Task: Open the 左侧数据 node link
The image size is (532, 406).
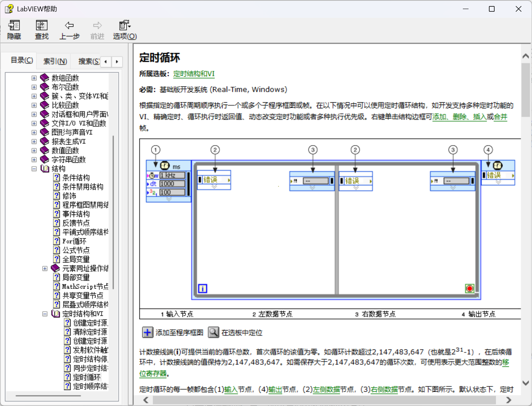Action: click(x=326, y=389)
